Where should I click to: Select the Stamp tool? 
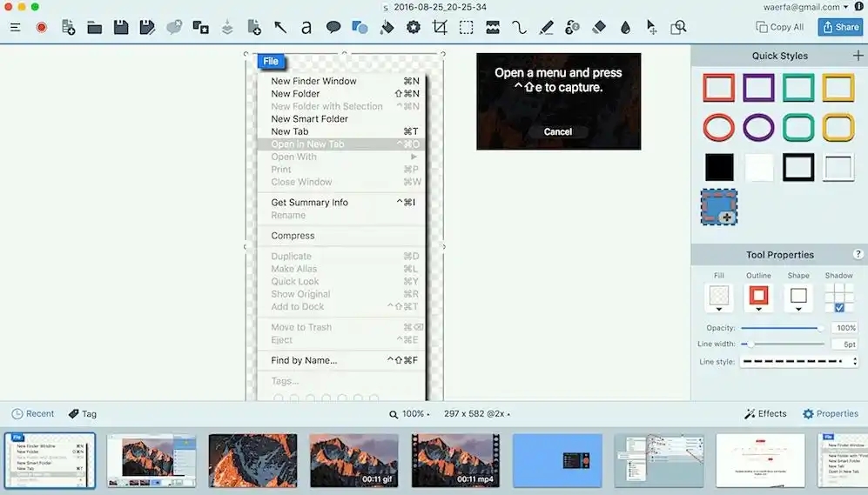click(x=414, y=27)
